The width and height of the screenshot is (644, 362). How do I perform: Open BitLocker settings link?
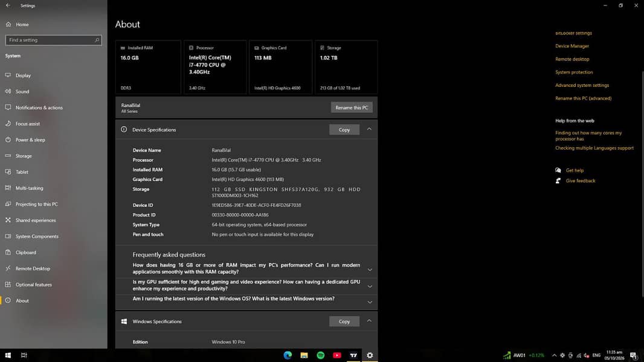coord(573,33)
